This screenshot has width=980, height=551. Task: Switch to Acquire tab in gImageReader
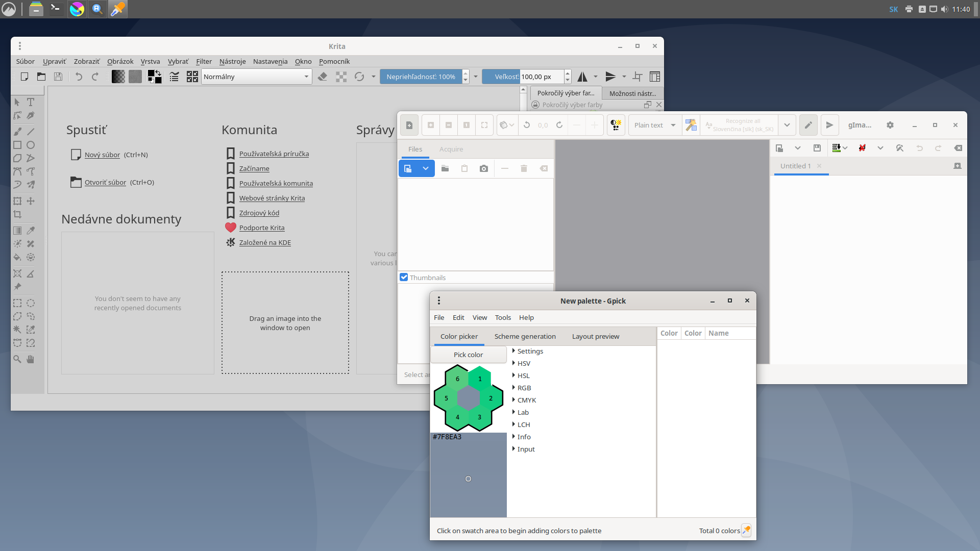451,149
